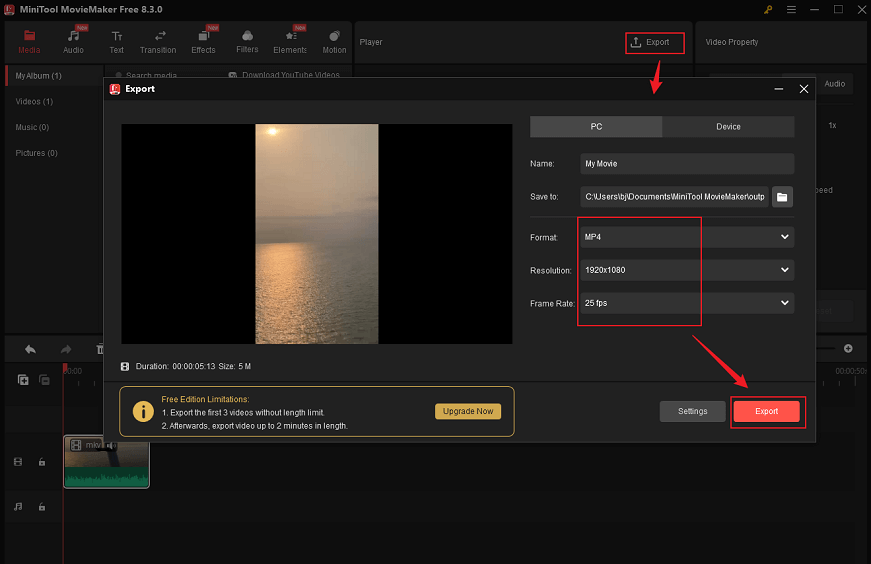The width and height of the screenshot is (871, 564).
Task: Toggle the audio track lock
Action: tap(42, 507)
